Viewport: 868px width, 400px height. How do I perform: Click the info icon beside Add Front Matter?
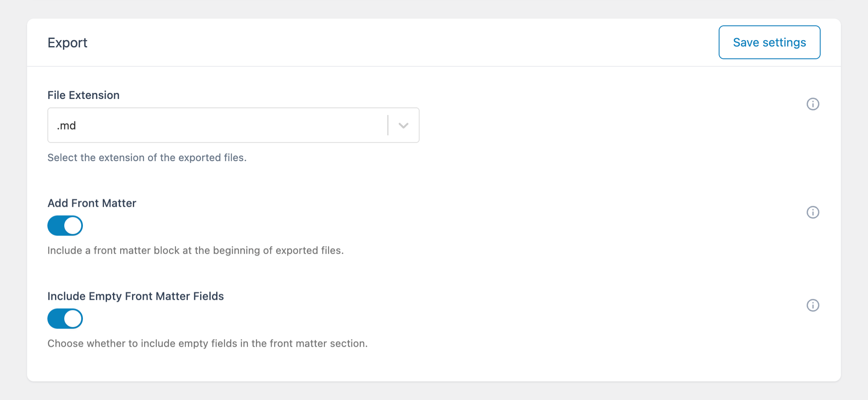pos(813,212)
